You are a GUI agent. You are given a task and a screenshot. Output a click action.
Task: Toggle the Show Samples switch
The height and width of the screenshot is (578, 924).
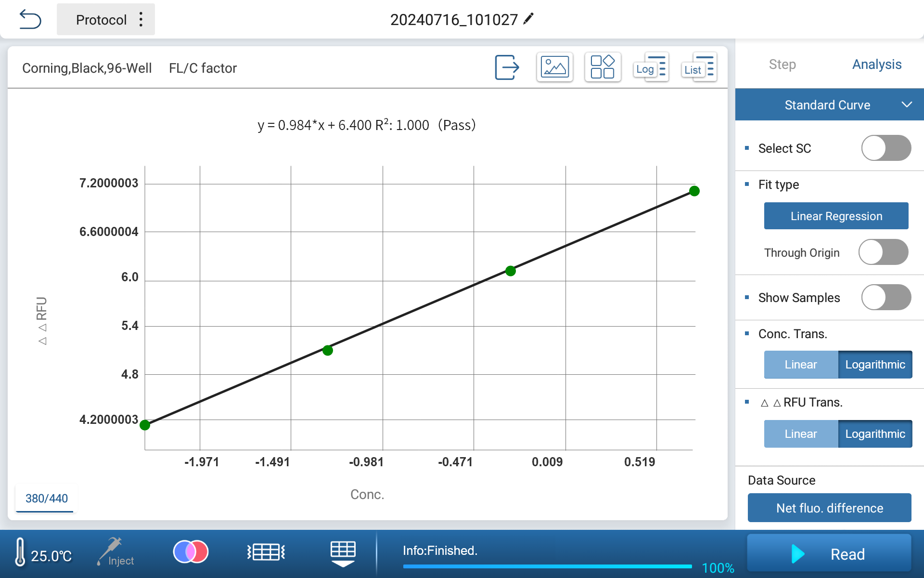(x=885, y=297)
